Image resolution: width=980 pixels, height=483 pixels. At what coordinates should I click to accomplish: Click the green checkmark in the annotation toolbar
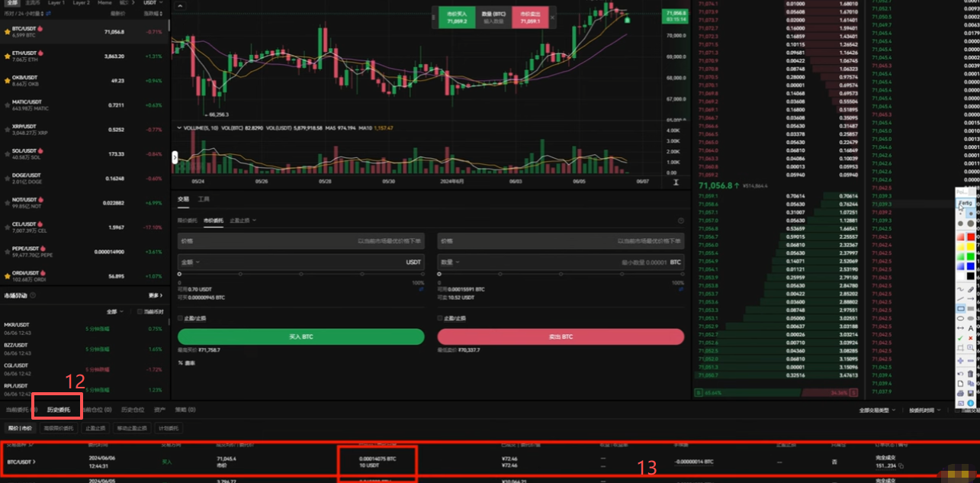click(960, 338)
